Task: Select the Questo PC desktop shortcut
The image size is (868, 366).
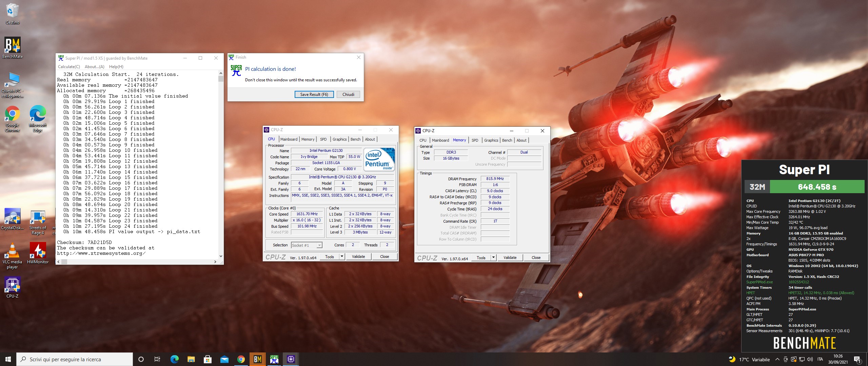Action: 13,85
